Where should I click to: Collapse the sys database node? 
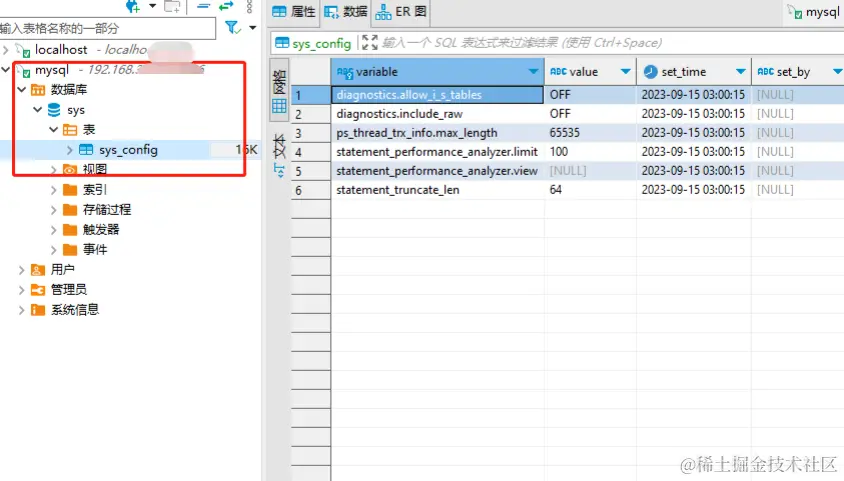(37, 110)
